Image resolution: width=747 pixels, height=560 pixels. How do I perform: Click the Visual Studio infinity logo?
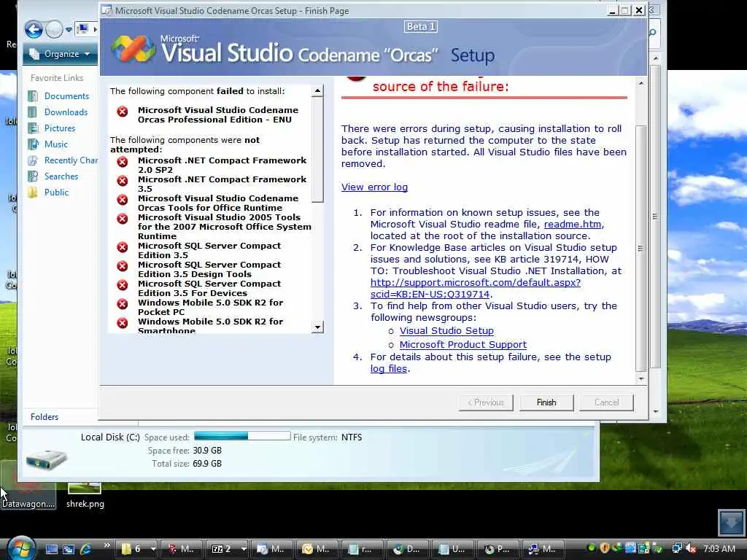133,49
